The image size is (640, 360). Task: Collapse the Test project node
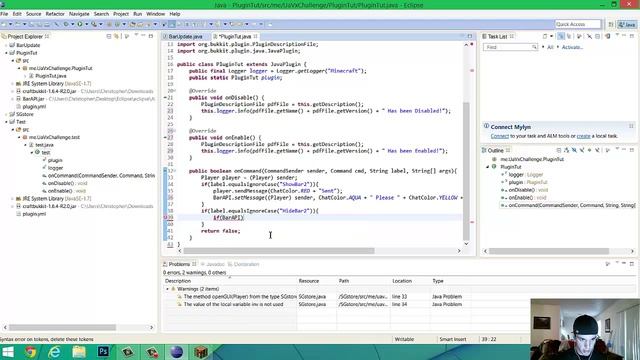pos(7,122)
